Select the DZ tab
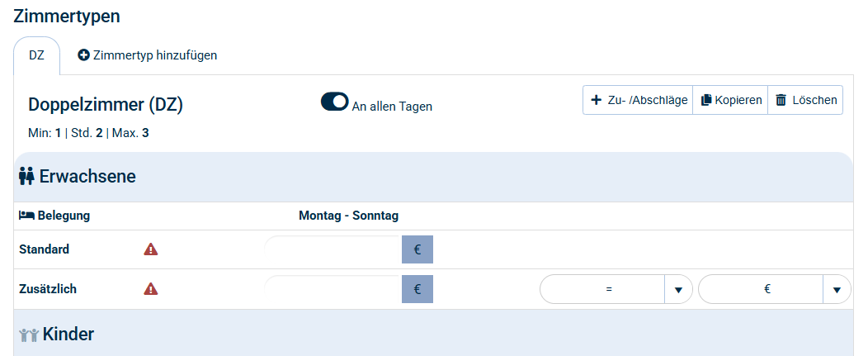 (x=37, y=55)
